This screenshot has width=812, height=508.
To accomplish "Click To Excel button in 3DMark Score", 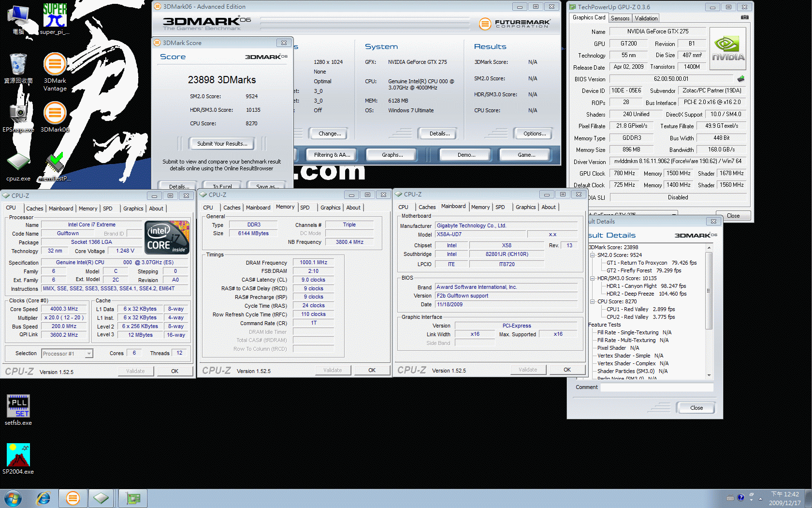I will click(x=222, y=186).
